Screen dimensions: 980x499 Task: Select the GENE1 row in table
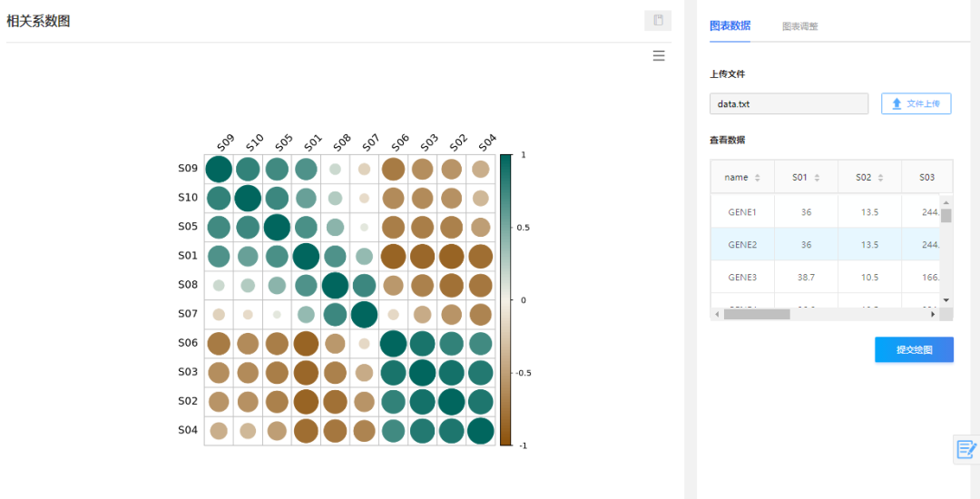click(741, 211)
